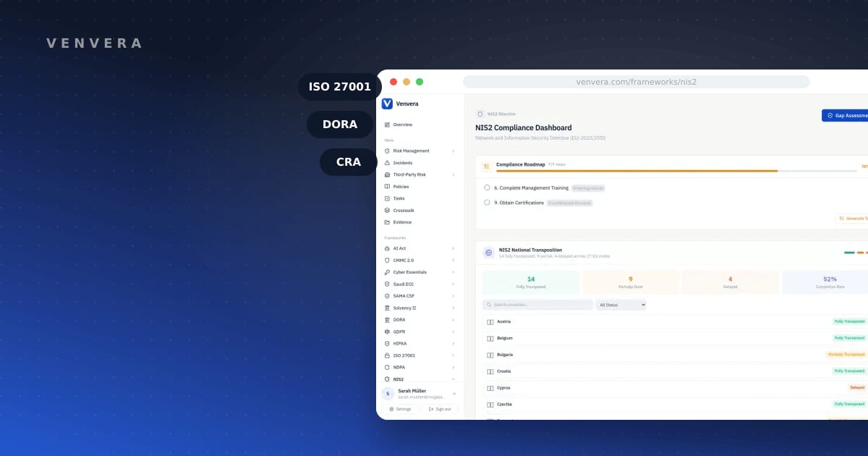Image resolution: width=868 pixels, height=456 pixels.
Task: Open the Overview dashboard icon
Action: 387,124
